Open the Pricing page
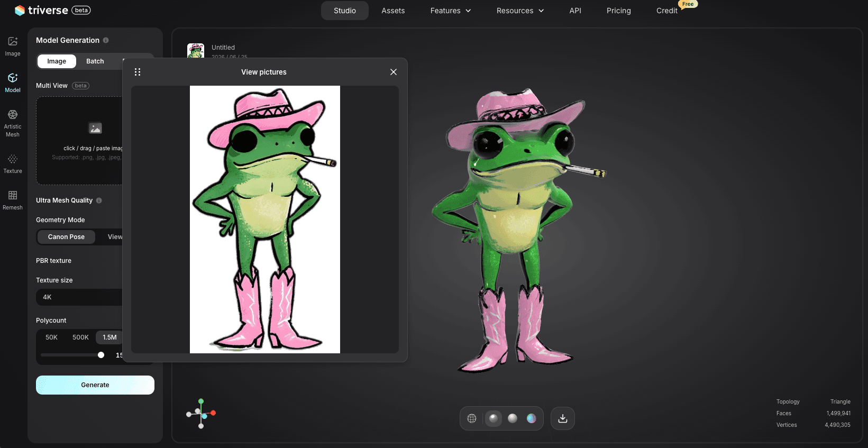868x448 pixels. (x=619, y=11)
